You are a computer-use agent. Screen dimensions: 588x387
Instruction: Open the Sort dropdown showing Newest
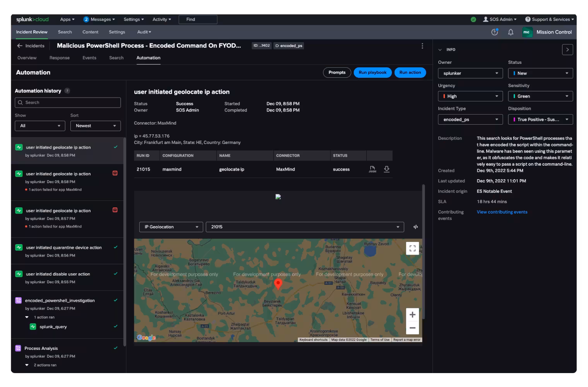tap(96, 126)
